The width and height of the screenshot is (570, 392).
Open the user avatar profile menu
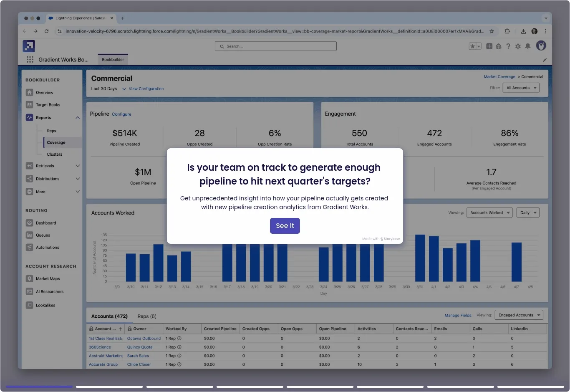click(x=541, y=46)
